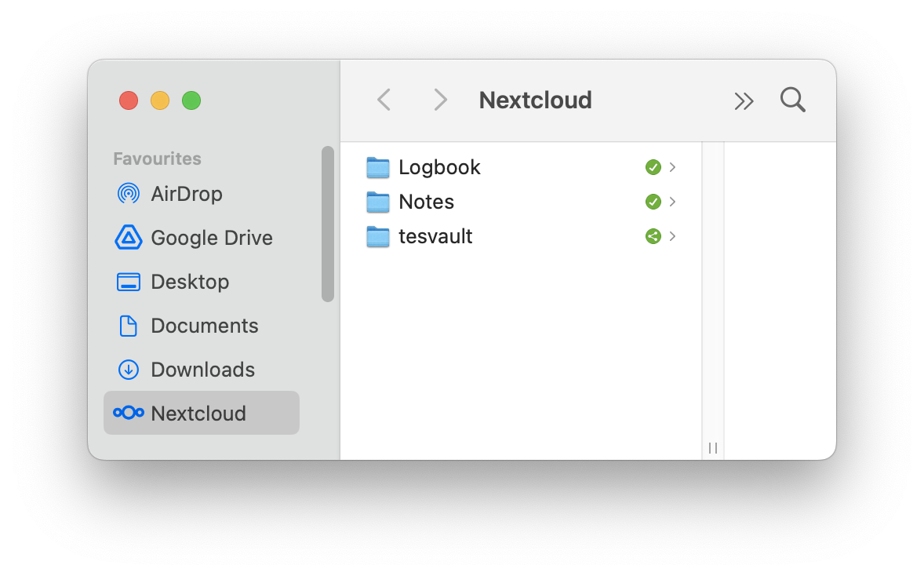Zoom the window with green button
The height and width of the screenshot is (576, 924).
pos(191,100)
